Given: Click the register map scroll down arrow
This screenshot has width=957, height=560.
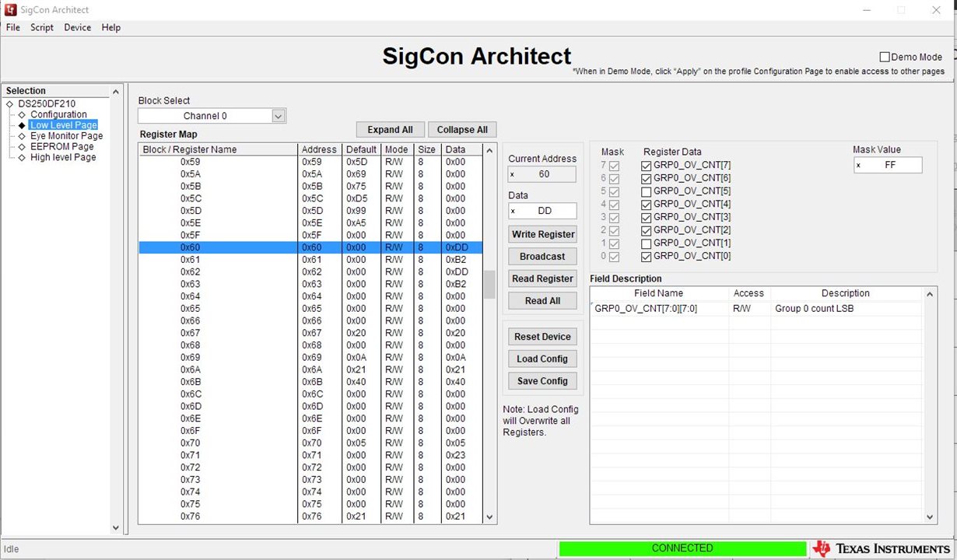Looking at the screenshot, I should [x=489, y=516].
